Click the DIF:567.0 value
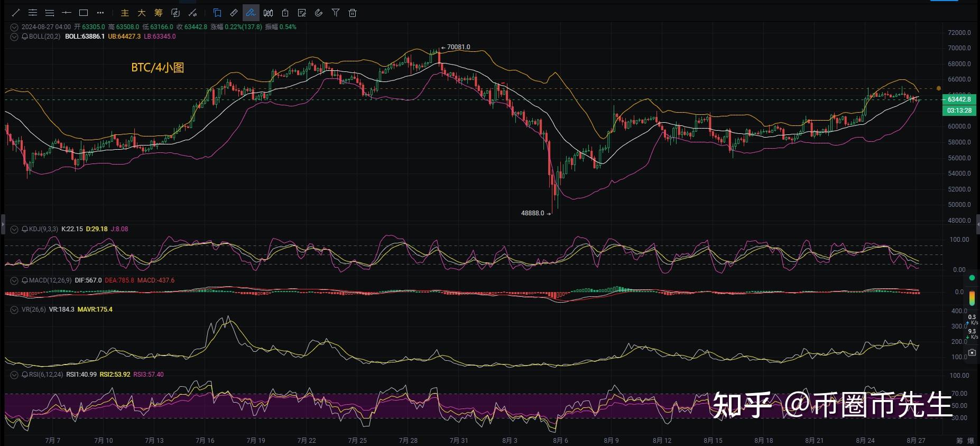 [88, 280]
